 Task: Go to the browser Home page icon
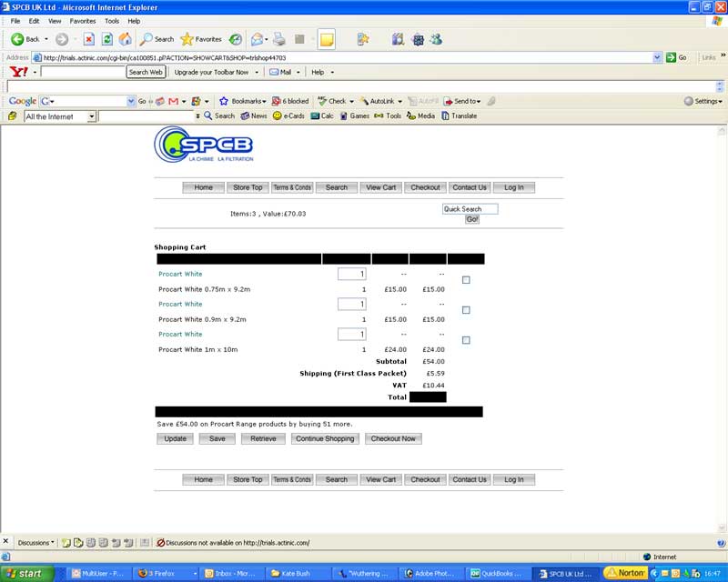point(125,39)
